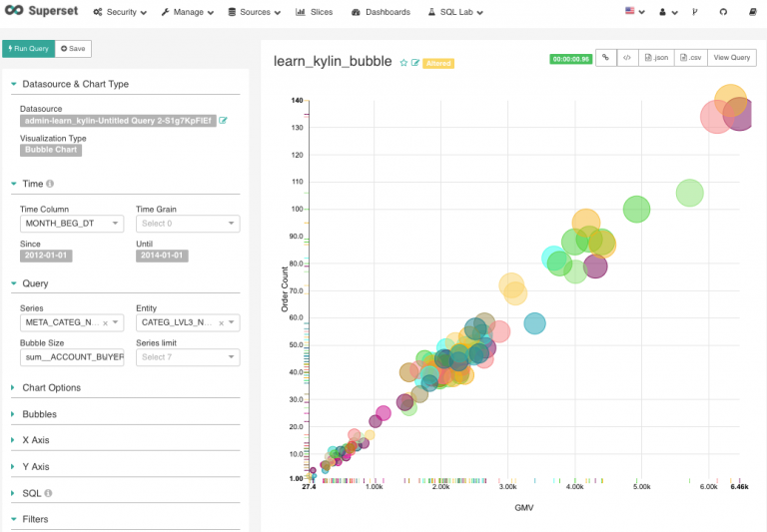Screen dimensions: 767x532
Task: Expand the Chart Options section
Action: (x=51, y=387)
